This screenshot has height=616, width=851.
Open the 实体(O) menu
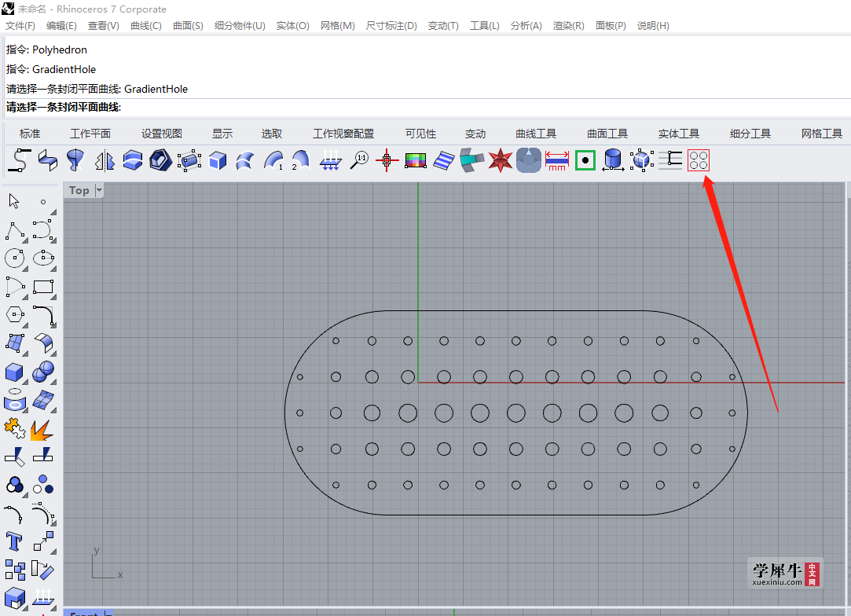pos(292,25)
